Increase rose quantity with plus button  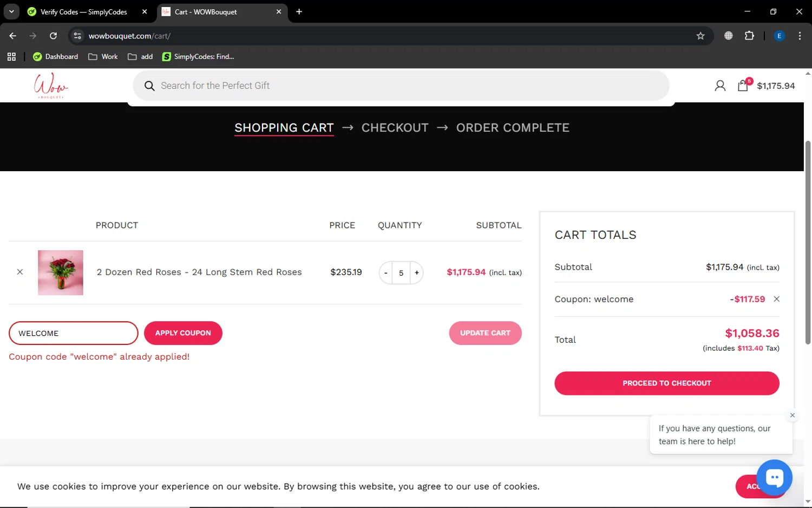pyautogui.click(x=417, y=273)
